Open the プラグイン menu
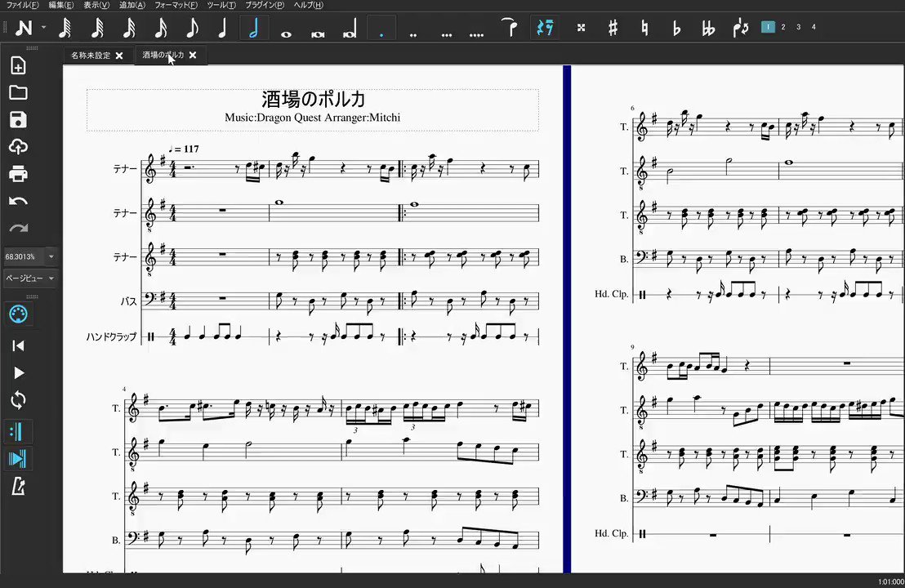905x588 pixels. tap(265, 5)
